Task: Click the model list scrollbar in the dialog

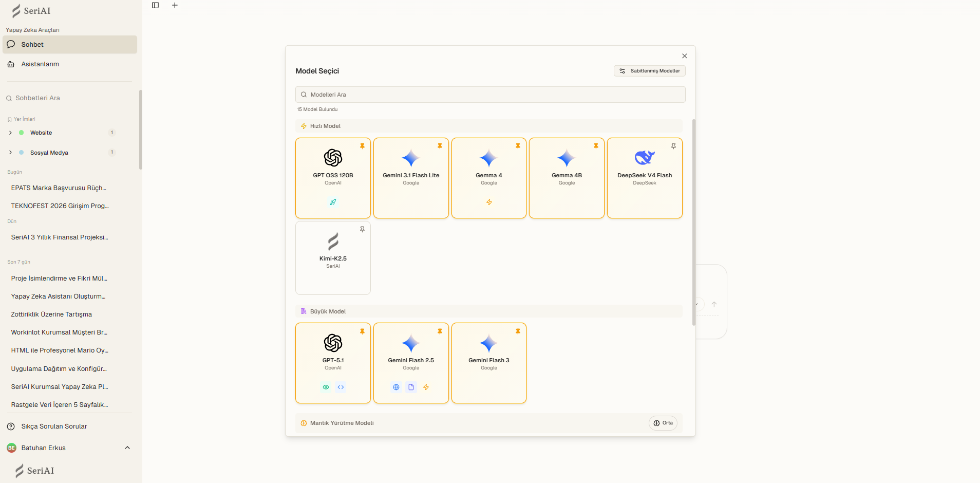Action: (x=694, y=222)
